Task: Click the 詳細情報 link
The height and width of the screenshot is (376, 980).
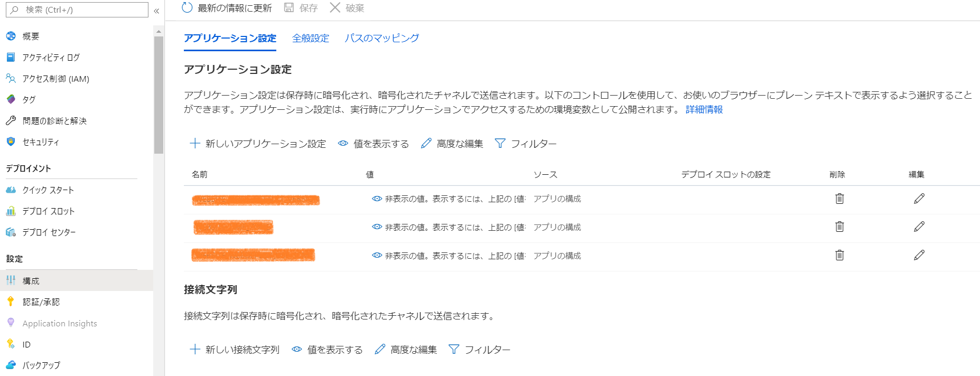Action: click(704, 109)
